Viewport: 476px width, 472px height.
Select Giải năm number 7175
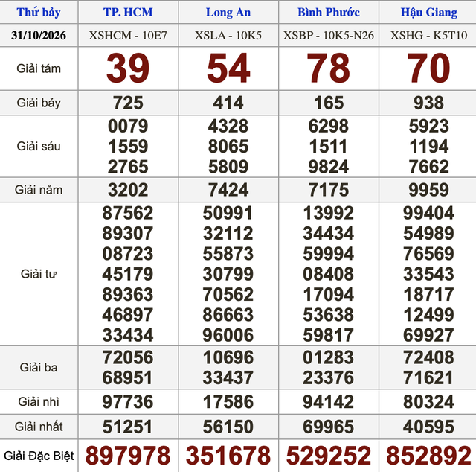(x=329, y=190)
